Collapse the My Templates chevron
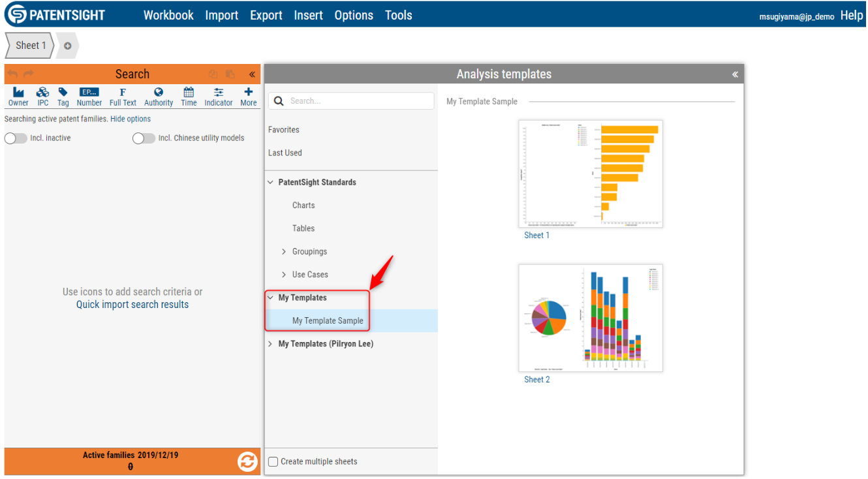 coord(270,298)
